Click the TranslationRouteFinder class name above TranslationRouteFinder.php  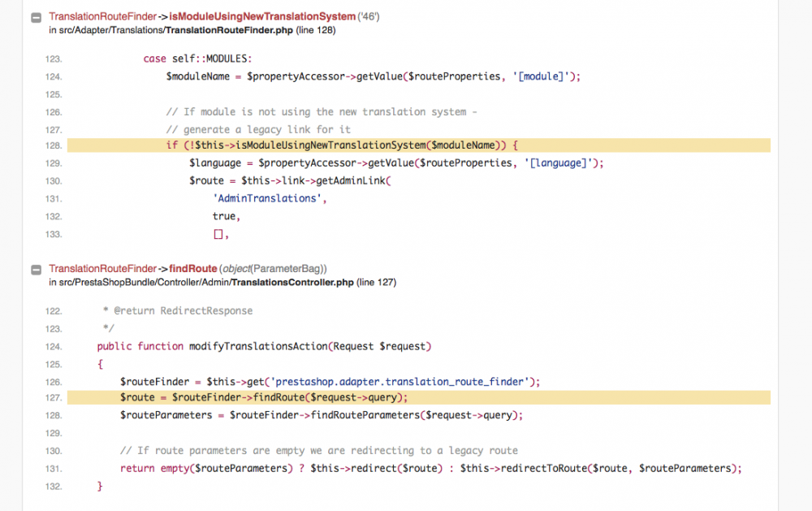102,16
